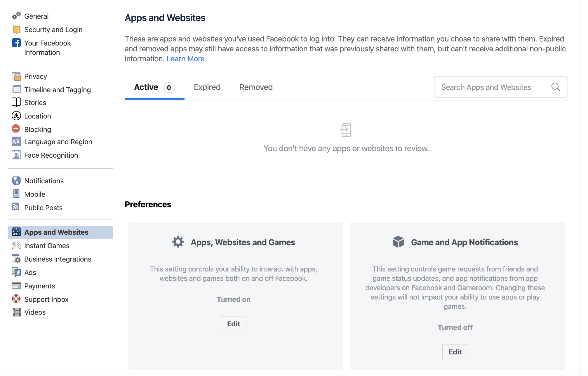Open the Notifications globe icon
Image resolution: width=588 pixels, height=376 pixels.
tap(16, 180)
